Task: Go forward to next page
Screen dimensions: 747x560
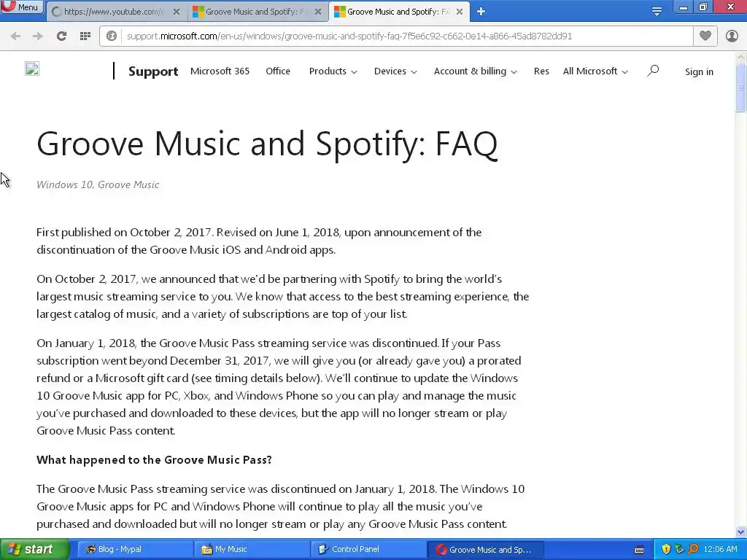Action: (x=38, y=36)
